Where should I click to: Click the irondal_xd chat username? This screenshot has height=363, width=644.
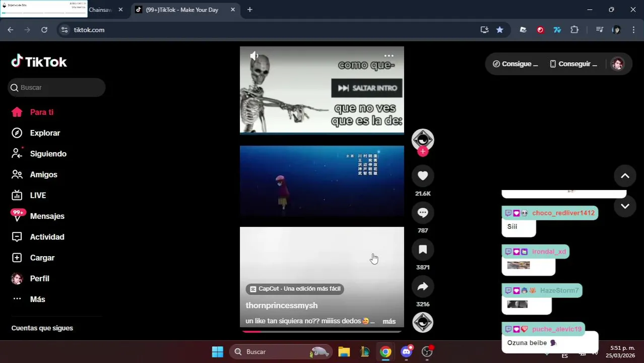coord(549,252)
